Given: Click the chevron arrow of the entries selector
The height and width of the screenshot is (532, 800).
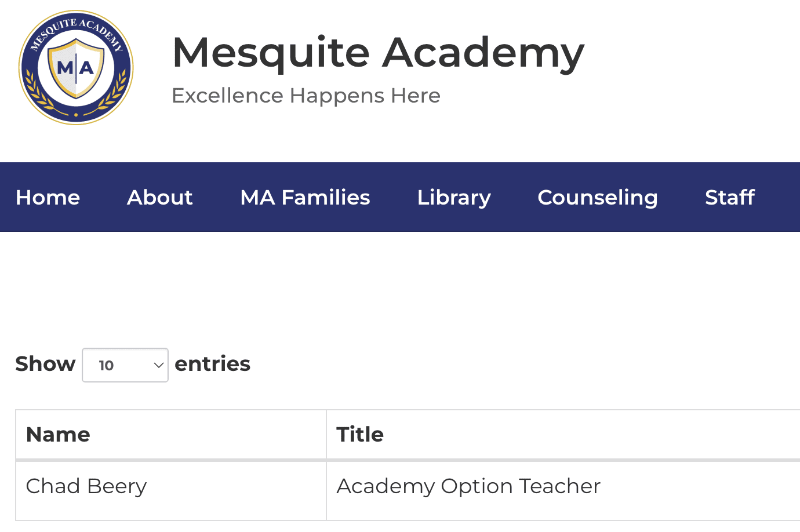Looking at the screenshot, I should click(x=158, y=365).
